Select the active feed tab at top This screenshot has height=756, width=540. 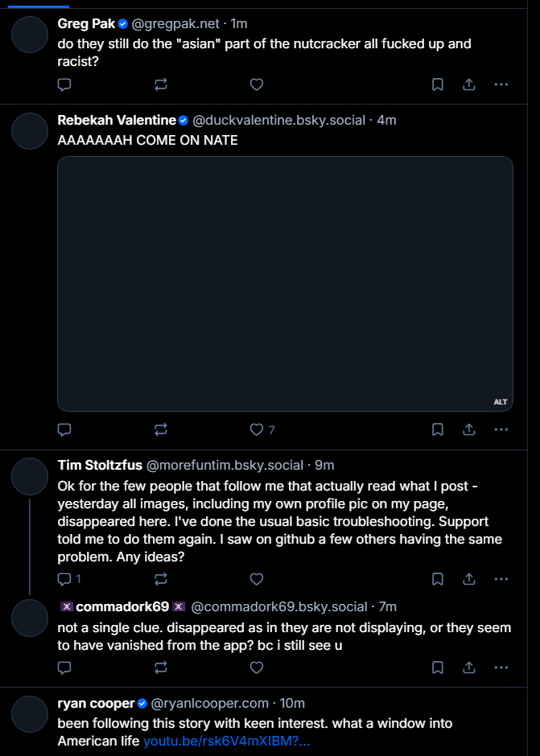[39, 4]
